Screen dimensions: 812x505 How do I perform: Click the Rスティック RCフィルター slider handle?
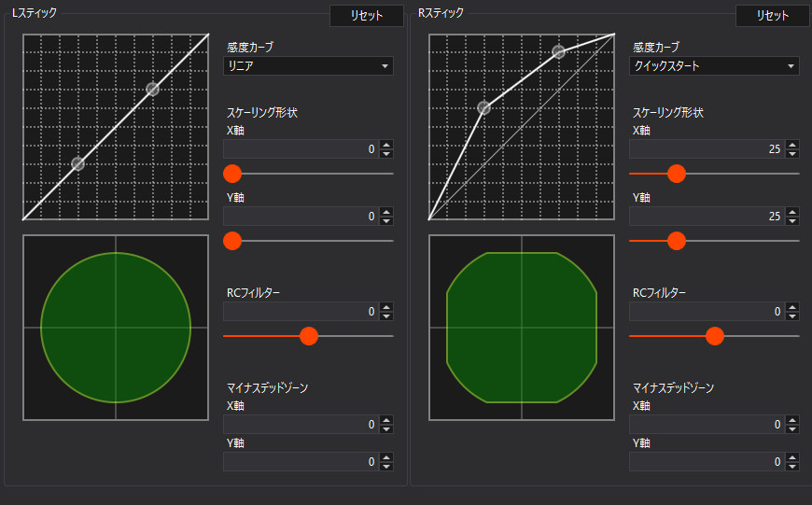tap(715, 336)
